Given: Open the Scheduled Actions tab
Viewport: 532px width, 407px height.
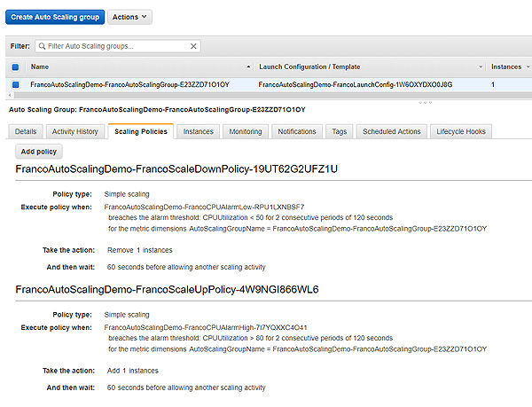Looking at the screenshot, I should pos(392,131).
